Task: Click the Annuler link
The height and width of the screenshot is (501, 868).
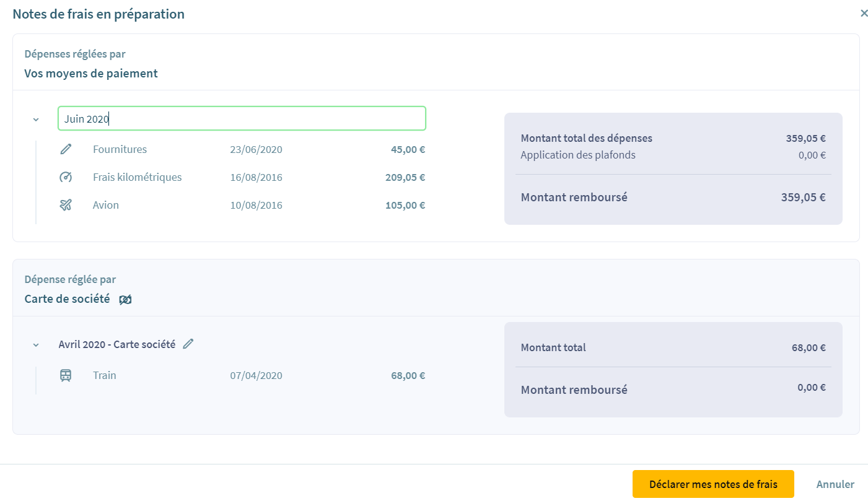Action: 835,484
